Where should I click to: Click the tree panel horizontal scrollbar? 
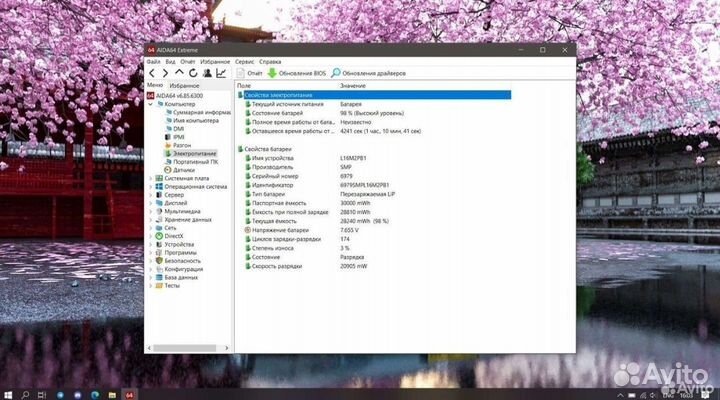click(184, 348)
